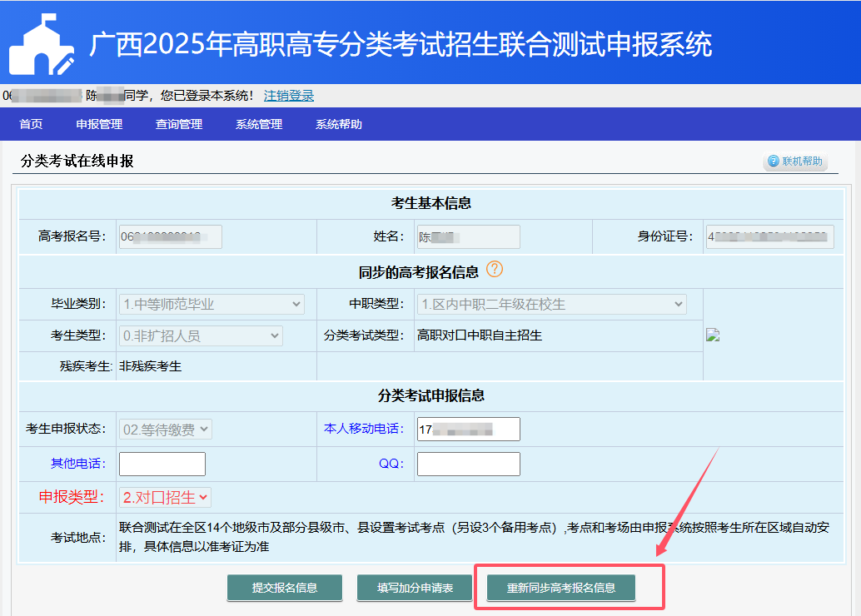The width and height of the screenshot is (861, 616).
Task: Focus the QQ number input field
Action: 468,464
